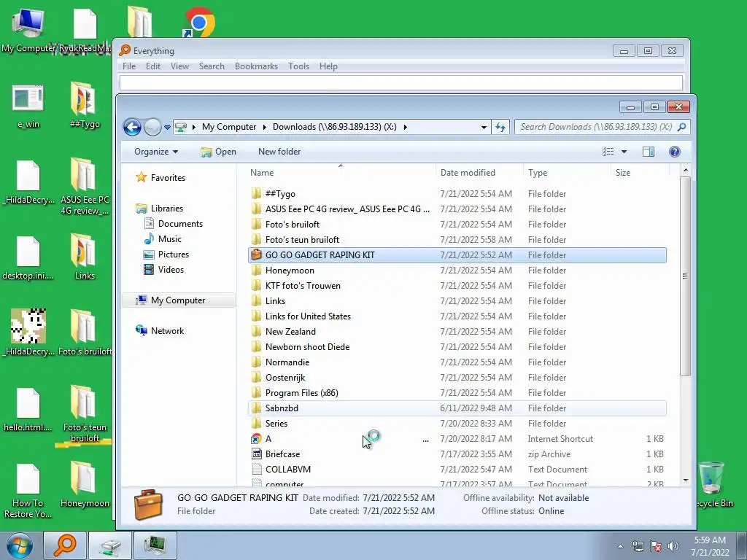
Task: Open the View menu in Everything
Action: (x=179, y=66)
